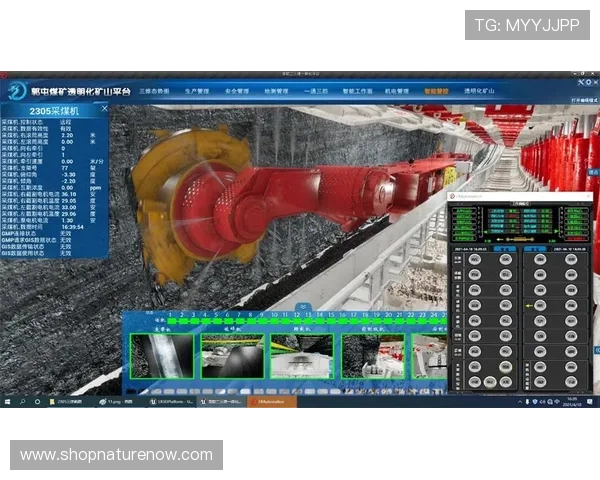This screenshot has width=600, height=480.
Task: Click the 采煤机_支架号 value 77
Action: point(64,168)
